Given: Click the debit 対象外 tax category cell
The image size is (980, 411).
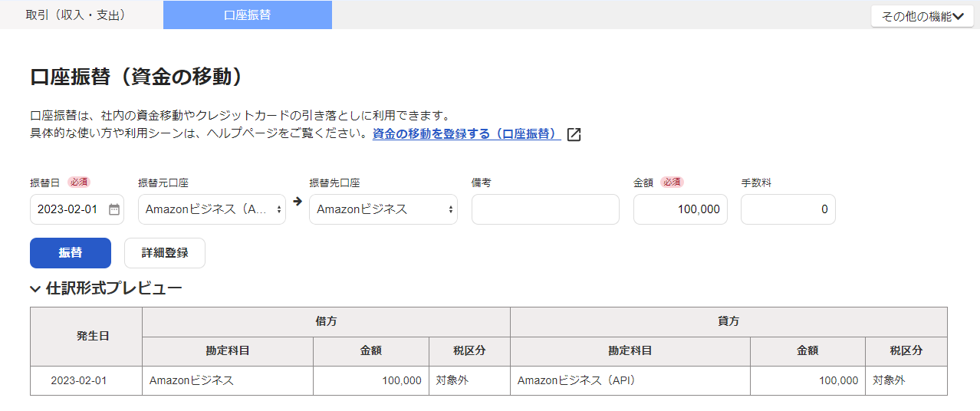Looking at the screenshot, I should [469, 380].
